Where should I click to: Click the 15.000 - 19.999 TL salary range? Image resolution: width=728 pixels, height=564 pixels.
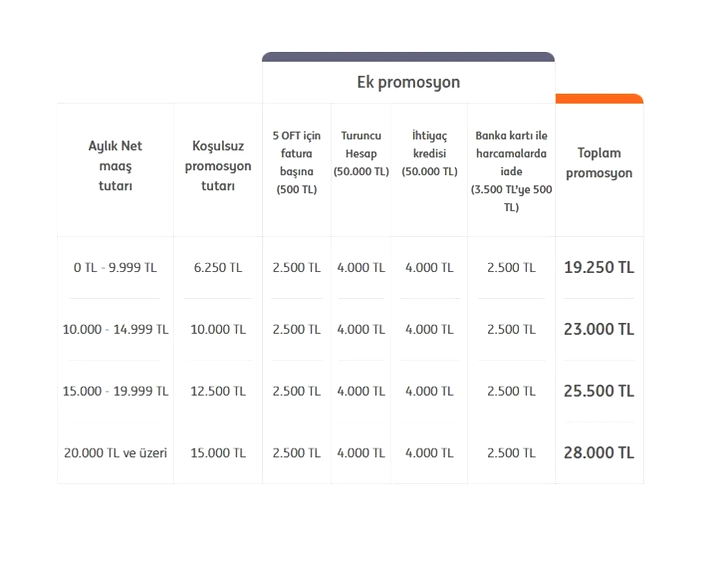(x=115, y=392)
